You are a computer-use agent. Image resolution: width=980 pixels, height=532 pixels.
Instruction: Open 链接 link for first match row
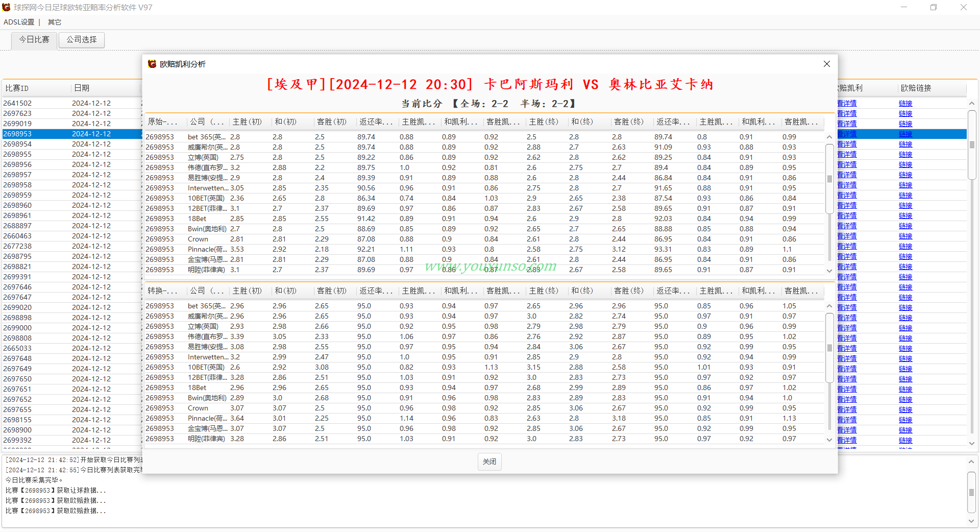tap(905, 103)
